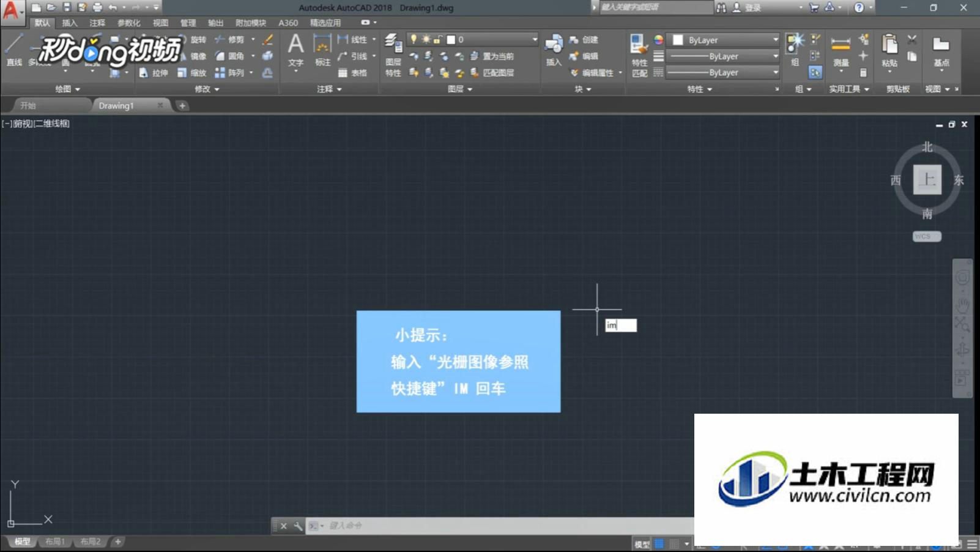Click the Table (表格) tool
This screenshot has width=980, height=552.
tap(352, 73)
